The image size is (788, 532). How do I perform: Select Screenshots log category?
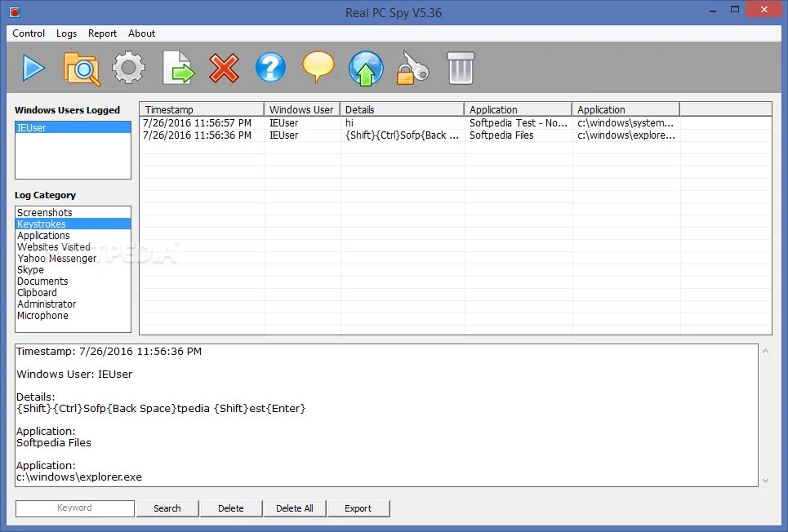(x=73, y=212)
